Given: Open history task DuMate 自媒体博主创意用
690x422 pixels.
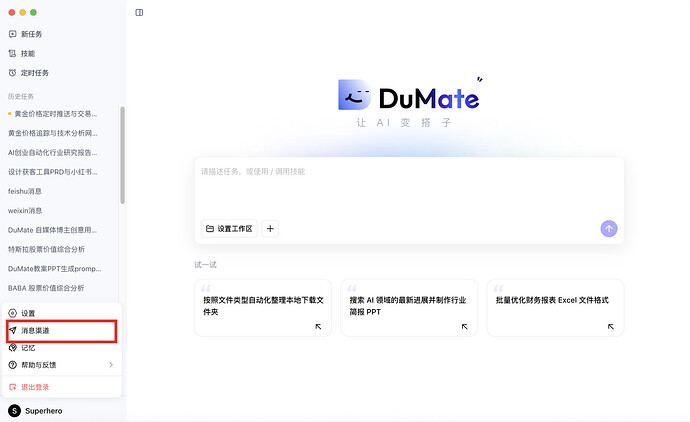Looking at the screenshot, I should pyautogui.click(x=52, y=230).
